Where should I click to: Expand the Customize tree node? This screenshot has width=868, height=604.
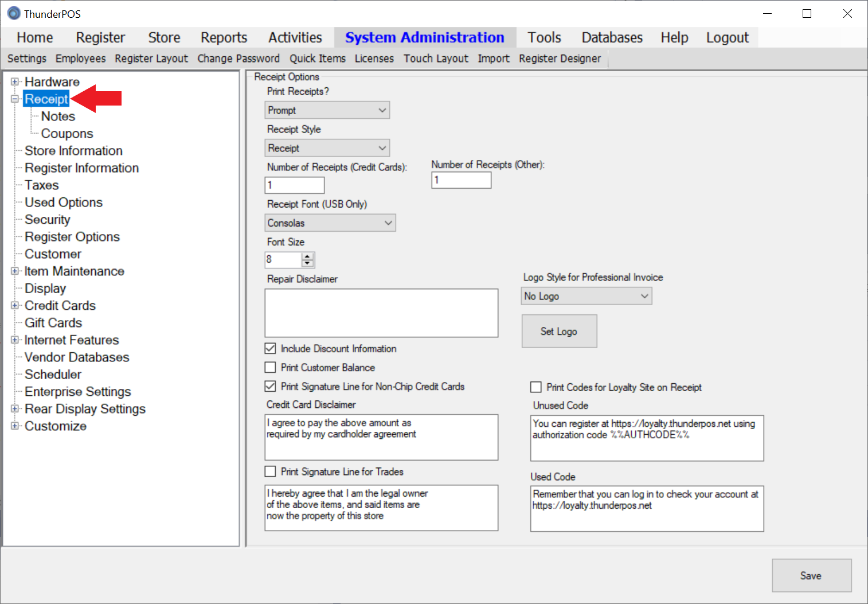(x=15, y=426)
